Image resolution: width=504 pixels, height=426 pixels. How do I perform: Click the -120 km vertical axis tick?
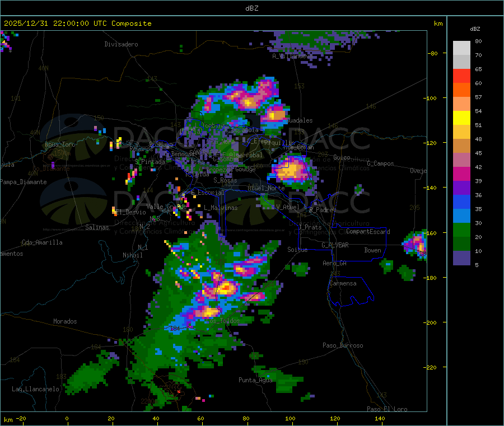[x=431, y=143]
